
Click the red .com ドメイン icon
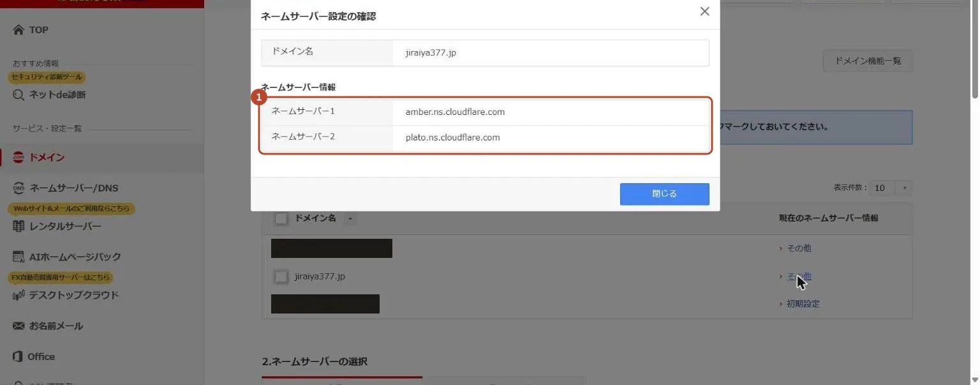pos(19,158)
